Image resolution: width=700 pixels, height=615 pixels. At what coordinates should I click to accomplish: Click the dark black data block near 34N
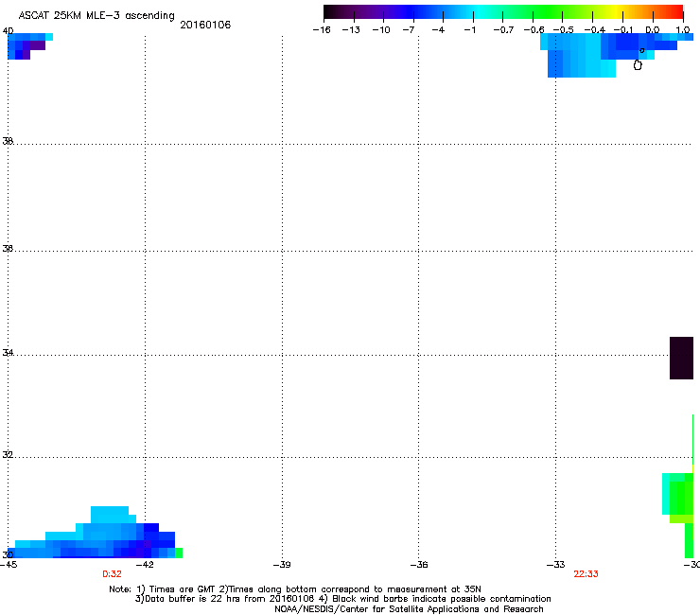point(681,359)
